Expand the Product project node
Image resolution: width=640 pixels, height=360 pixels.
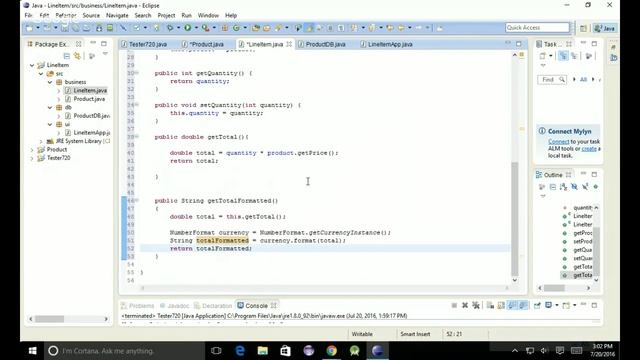(32, 150)
